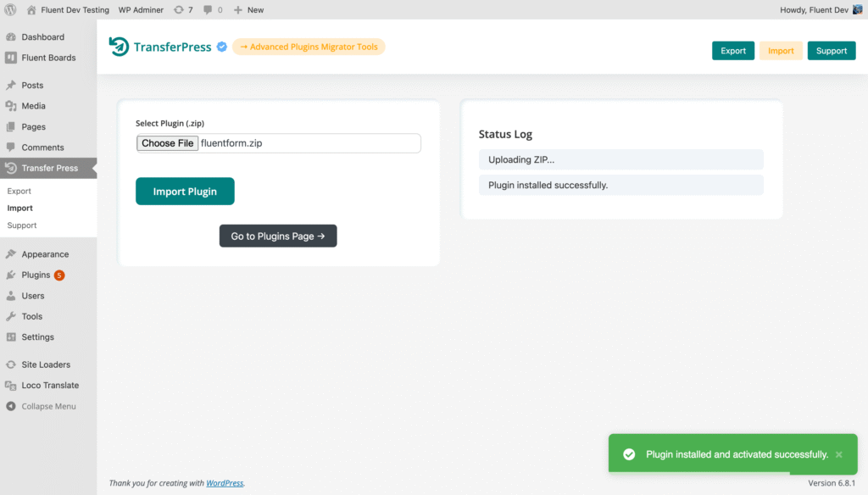Click the Plugin installed successfully log entry
This screenshot has width=868, height=495.
click(621, 185)
